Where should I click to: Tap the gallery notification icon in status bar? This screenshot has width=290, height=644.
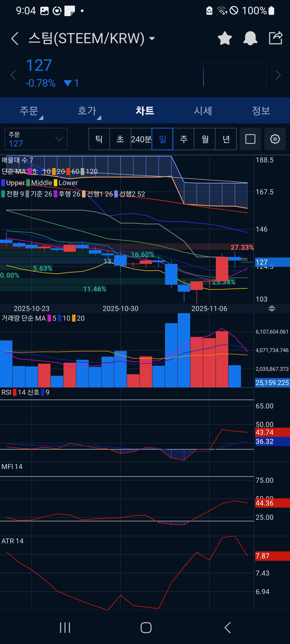click(x=44, y=11)
